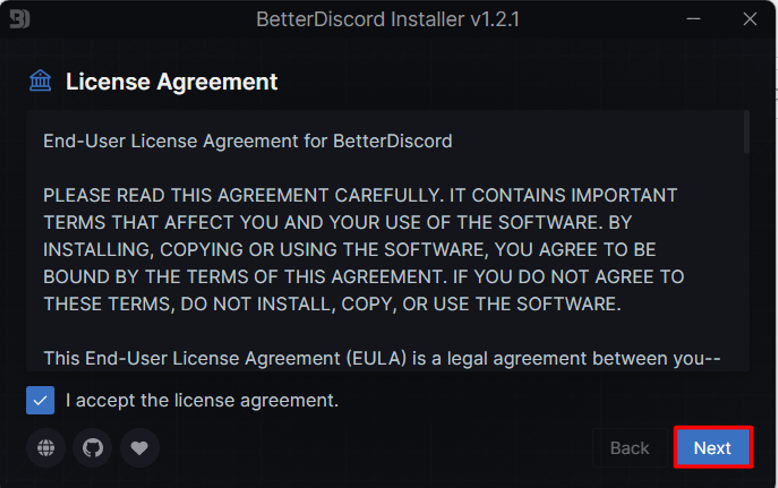Click the BetterDiscord logo in title bar
The width and height of the screenshot is (778, 488).
20,19
